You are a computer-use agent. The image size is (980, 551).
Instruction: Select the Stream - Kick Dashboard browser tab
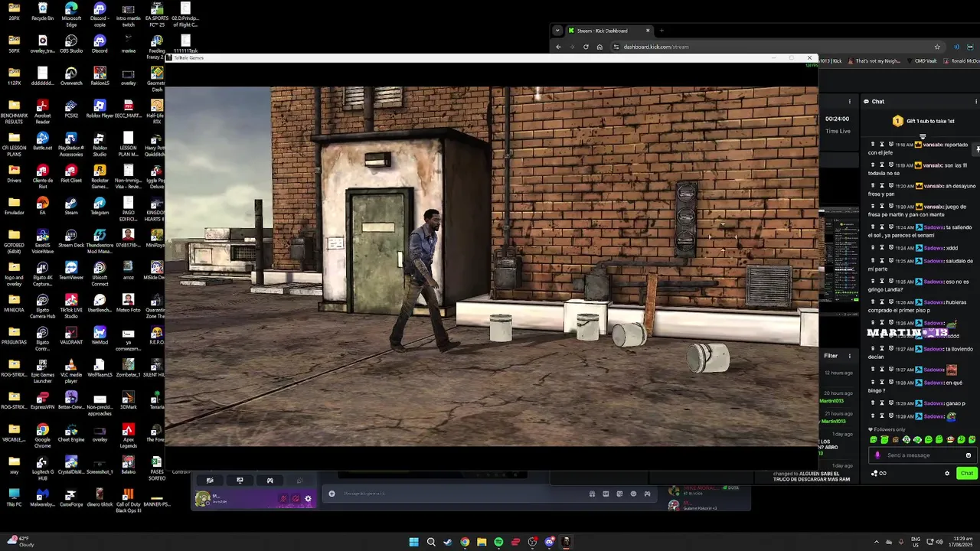point(609,31)
